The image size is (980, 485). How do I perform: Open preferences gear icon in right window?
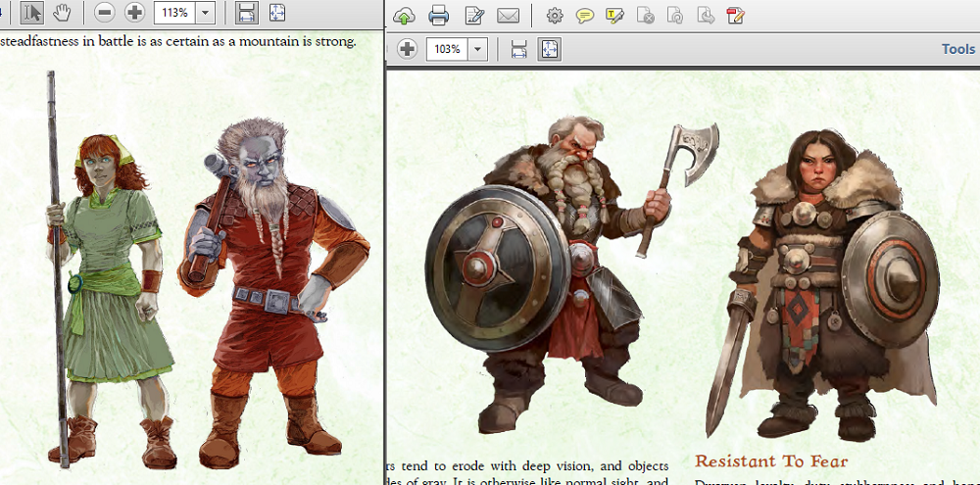(x=555, y=16)
